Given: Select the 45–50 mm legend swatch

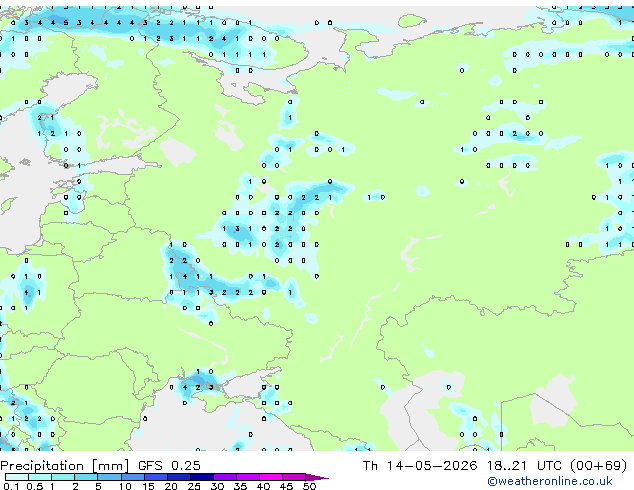Looking at the screenshot, I should (294, 477).
